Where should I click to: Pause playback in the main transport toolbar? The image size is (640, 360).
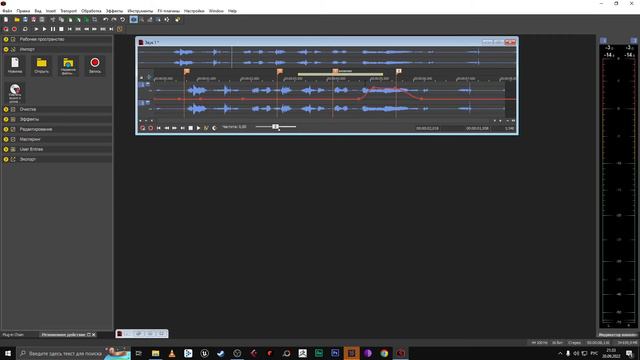(x=53, y=29)
